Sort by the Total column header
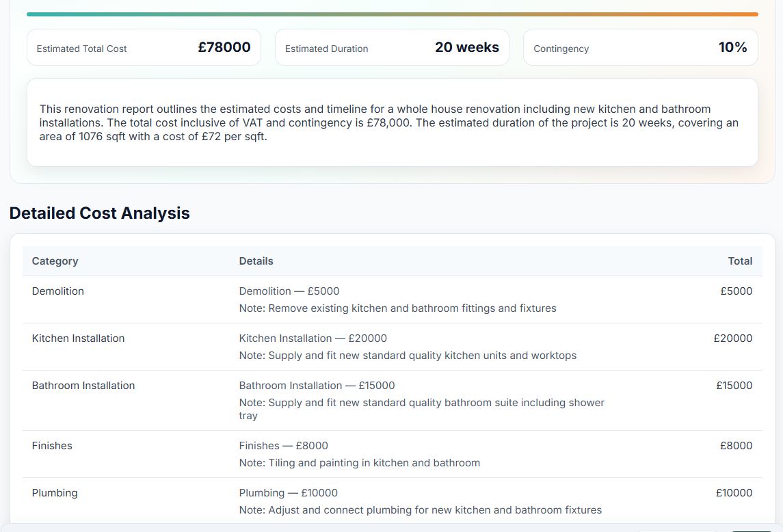783x532 pixels. [x=741, y=261]
